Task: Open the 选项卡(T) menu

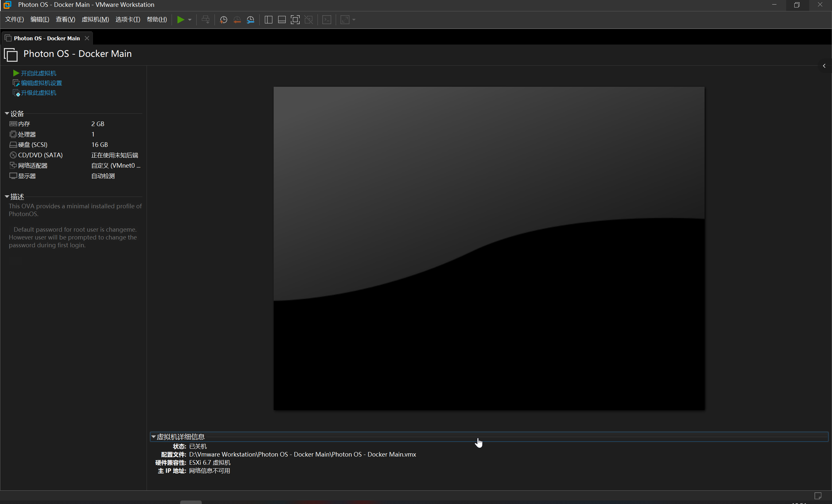Action: [x=128, y=19]
